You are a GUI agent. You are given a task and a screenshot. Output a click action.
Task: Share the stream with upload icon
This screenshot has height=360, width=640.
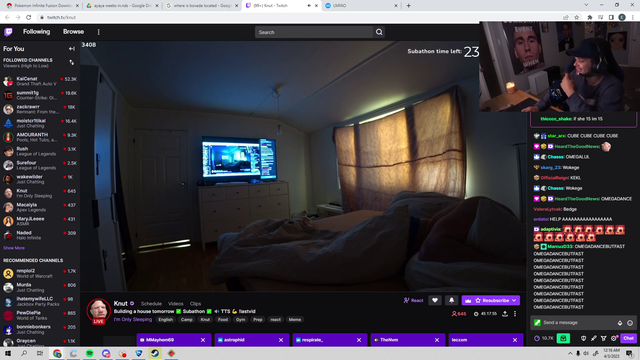pyautogui.click(x=505, y=314)
